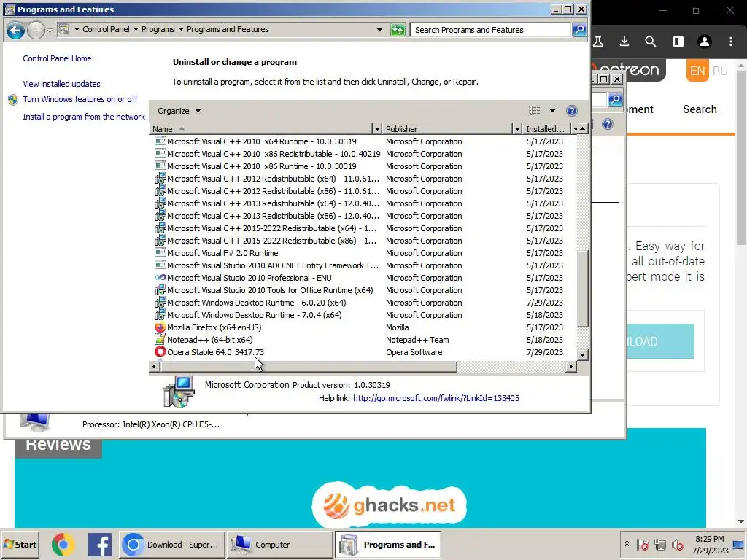Click the Action Center flag tray icon

tap(642, 544)
